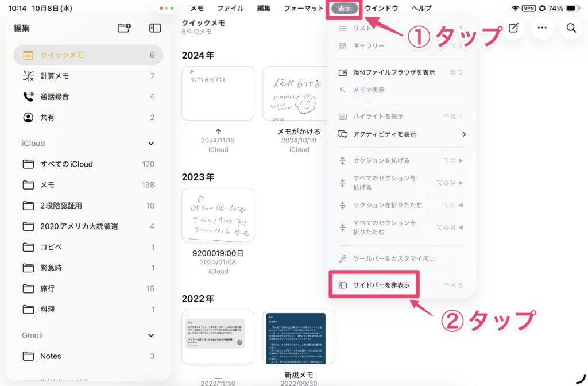Choose ツールバーをカスタマイズ… option
This screenshot has height=386, width=588.
pos(393,258)
